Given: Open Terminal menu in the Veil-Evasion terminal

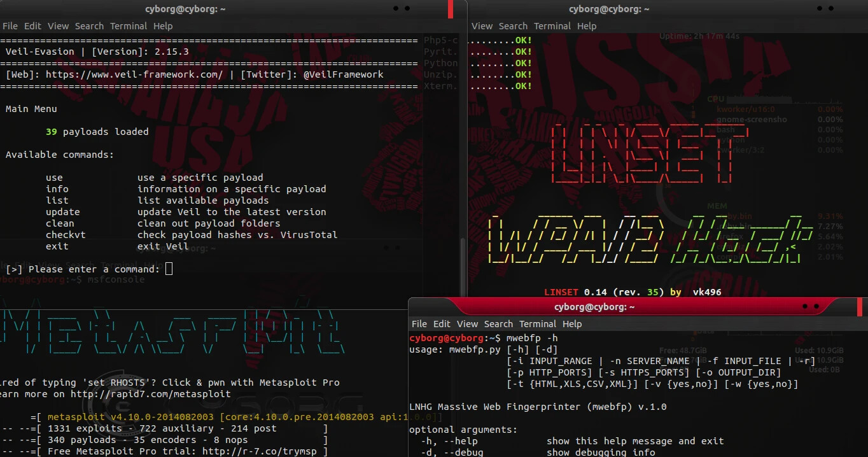Looking at the screenshot, I should click(129, 26).
